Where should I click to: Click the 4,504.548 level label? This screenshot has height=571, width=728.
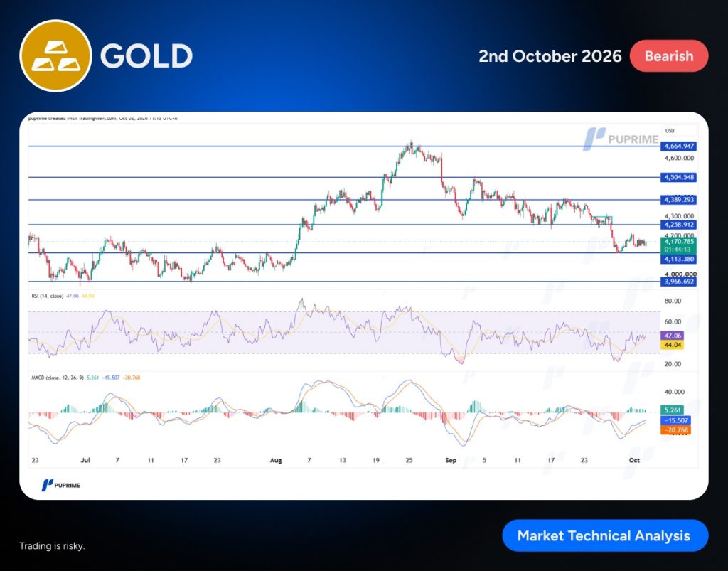point(679,177)
